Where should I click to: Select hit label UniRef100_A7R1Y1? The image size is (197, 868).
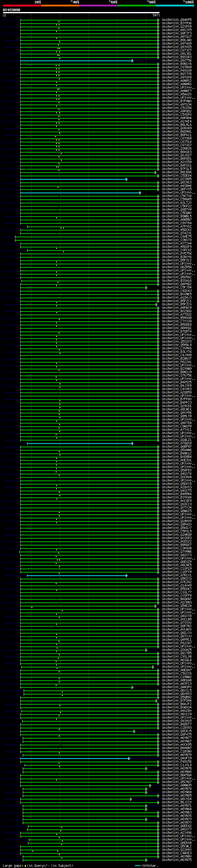coord(177,575)
